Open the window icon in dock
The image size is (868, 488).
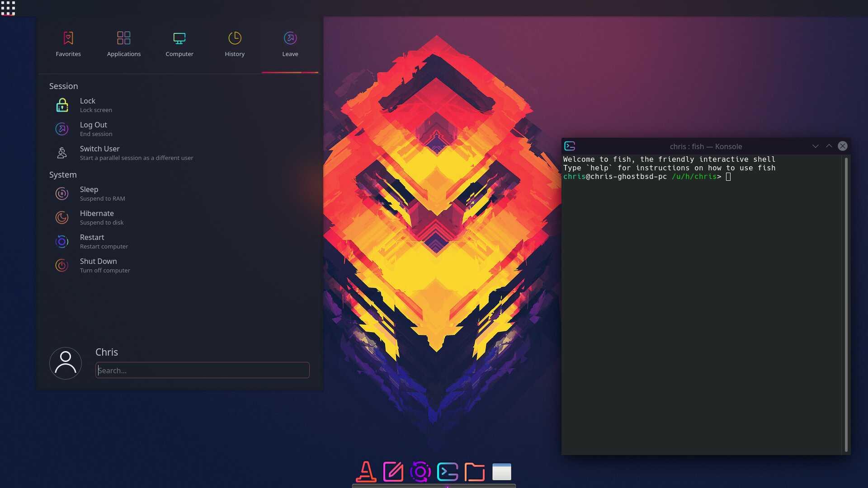coord(502,472)
